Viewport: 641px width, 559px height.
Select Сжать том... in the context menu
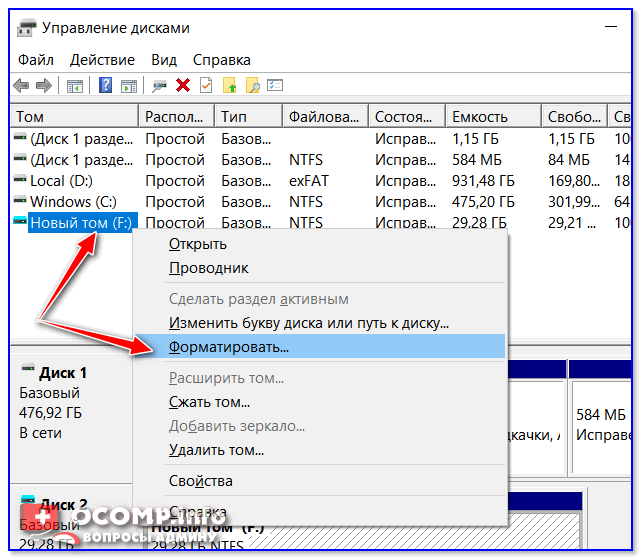coord(320,402)
